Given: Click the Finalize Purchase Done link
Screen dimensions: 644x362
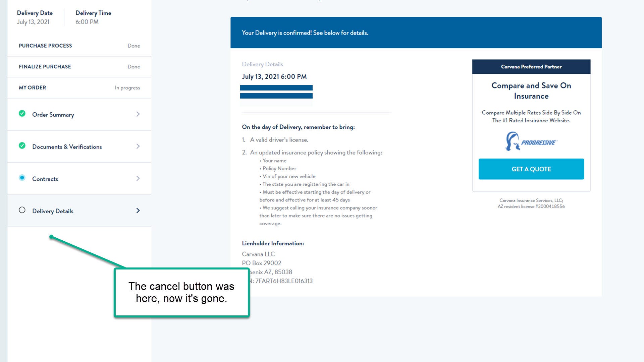Looking at the screenshot, I should click(x=79, y=66).
